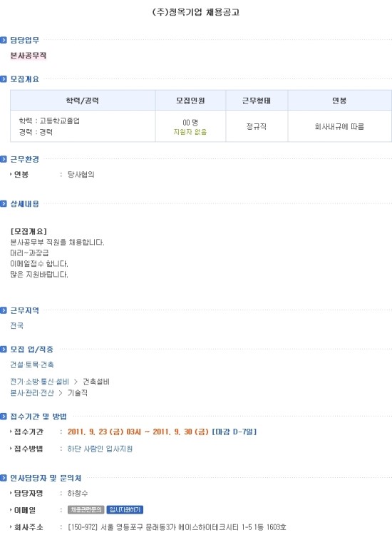Screen dimensions: 392x545
Task: Click the 근무환경 section arrow icon
Action: 4,159
